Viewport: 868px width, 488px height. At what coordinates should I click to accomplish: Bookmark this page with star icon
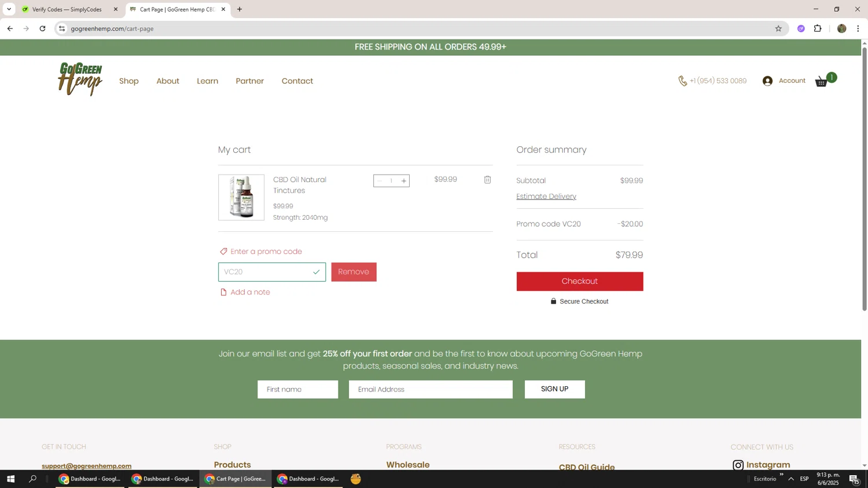coord(778,28)
